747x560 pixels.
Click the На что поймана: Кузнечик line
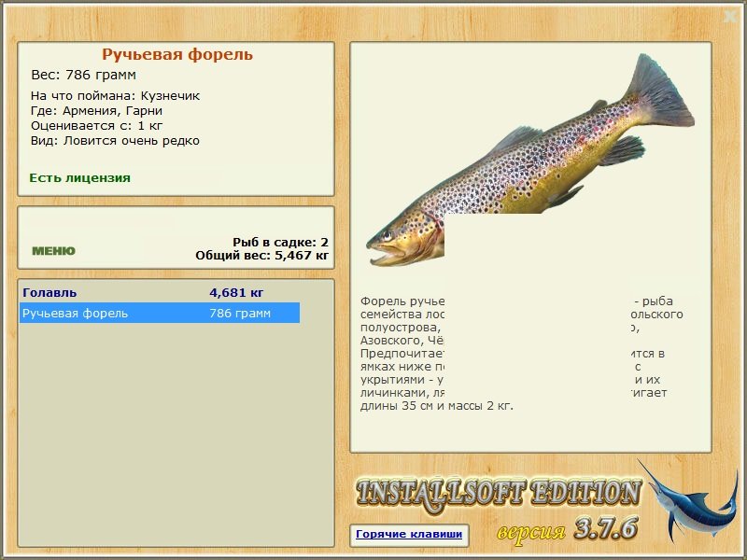[x=115, y=96]
